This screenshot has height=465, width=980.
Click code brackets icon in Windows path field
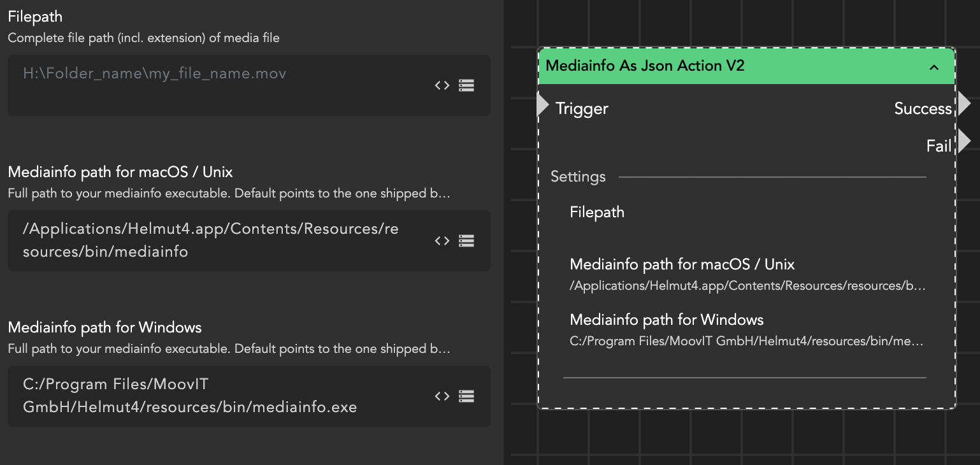pyautogui.click(x=442, y=396)
